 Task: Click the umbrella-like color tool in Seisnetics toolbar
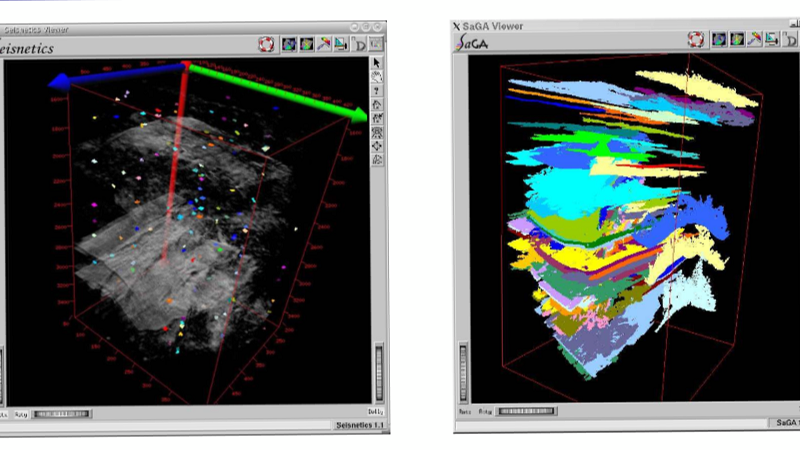pos(323,44)
